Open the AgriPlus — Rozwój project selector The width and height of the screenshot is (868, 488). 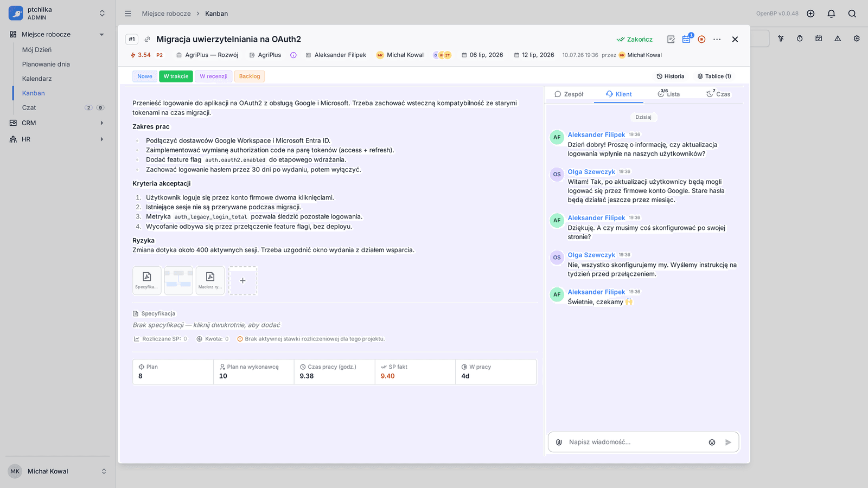click(x=207, y=55)
